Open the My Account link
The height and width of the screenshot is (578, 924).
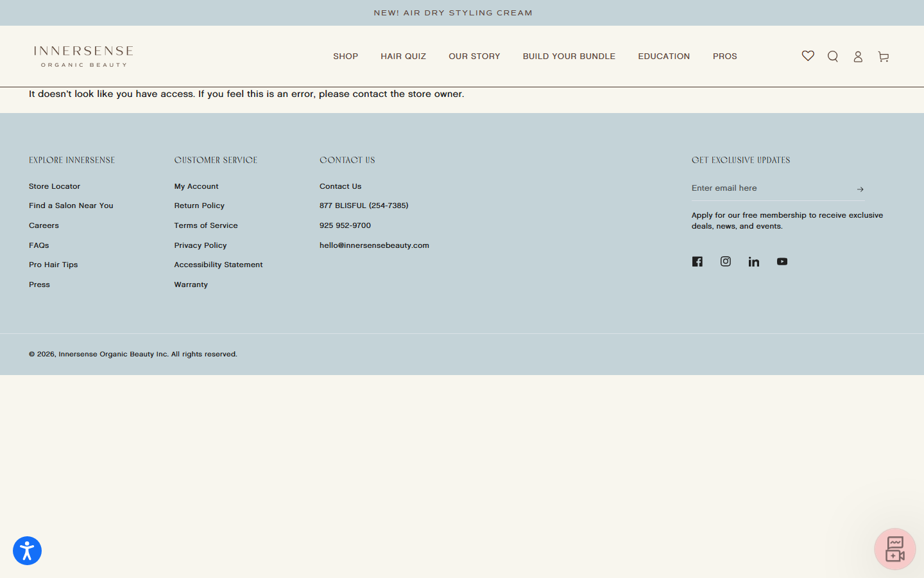point(196,186)
